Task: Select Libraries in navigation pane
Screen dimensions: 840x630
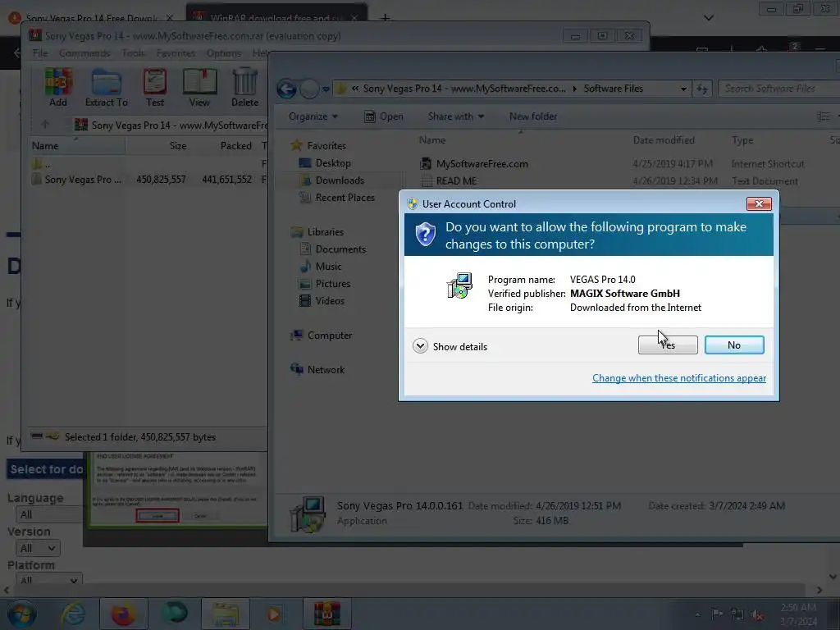Action: click(317, 232)
